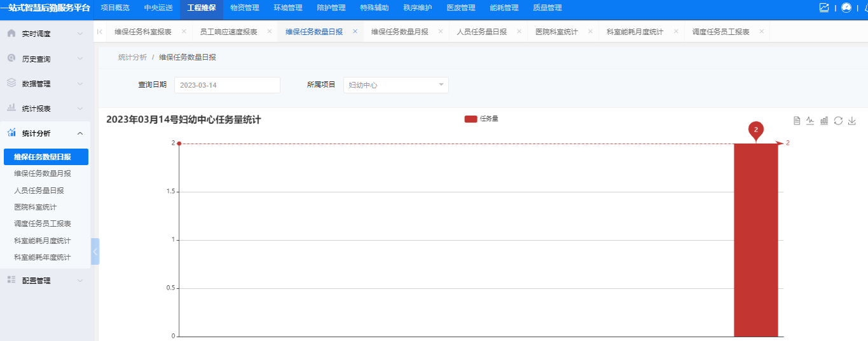Open 调度任务员工报表 in the sidebar
The width and height of the screenshot is (868, 341).
(43, 224)
